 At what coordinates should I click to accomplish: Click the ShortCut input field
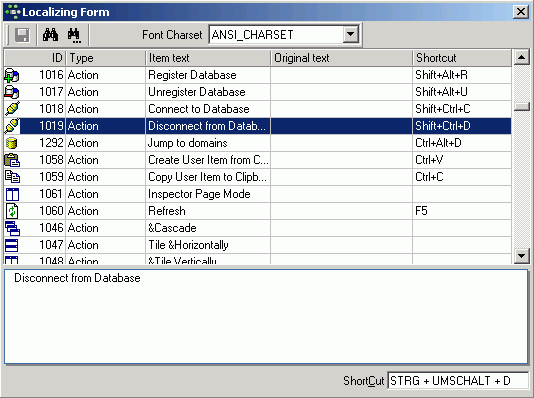tap(458, 381)
